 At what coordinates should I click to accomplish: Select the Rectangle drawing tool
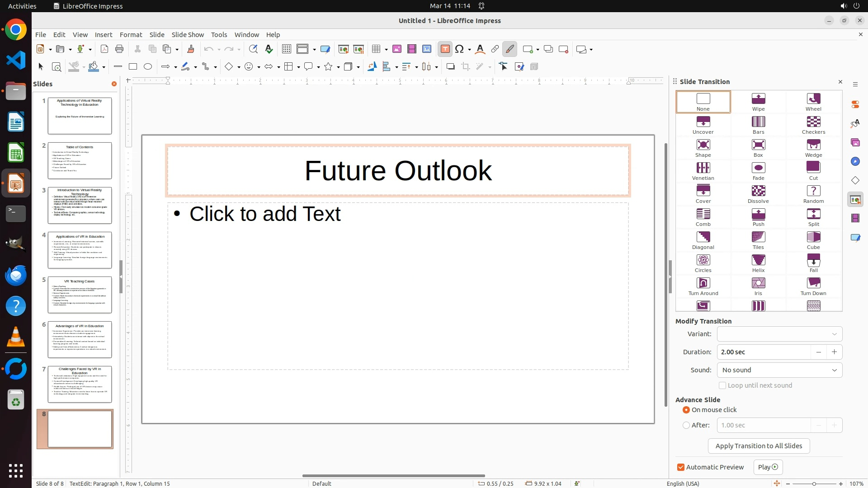pos(132,67)
